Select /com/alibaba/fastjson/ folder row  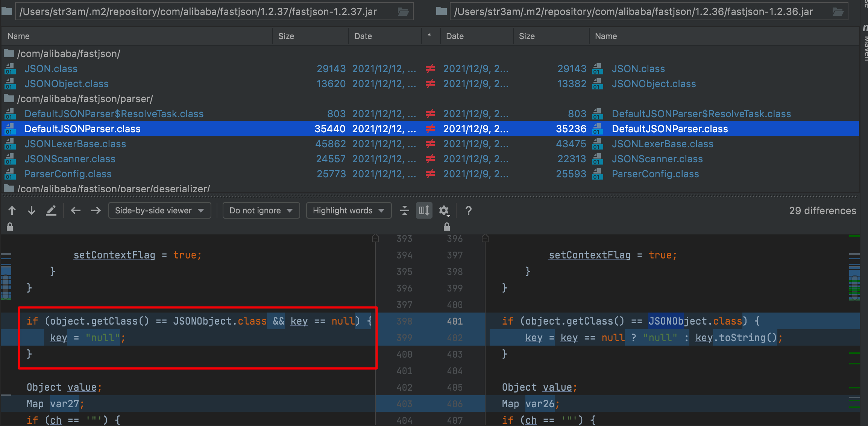pos(430,53)
